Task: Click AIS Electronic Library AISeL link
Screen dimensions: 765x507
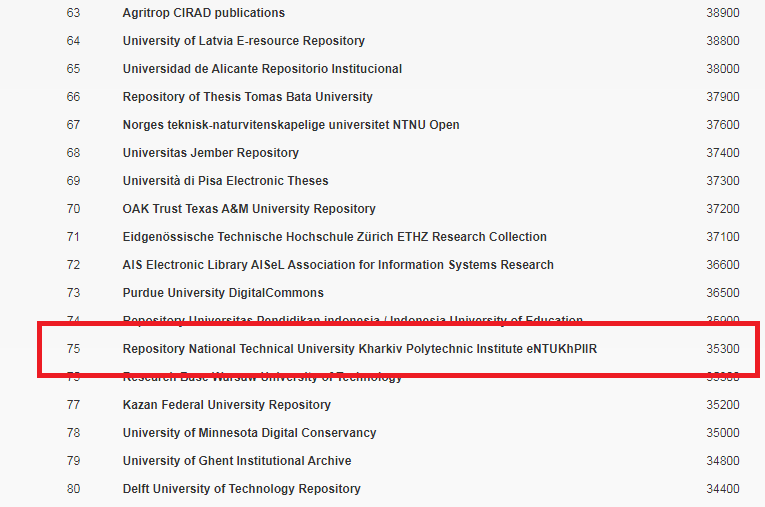Action: [338, 265]
